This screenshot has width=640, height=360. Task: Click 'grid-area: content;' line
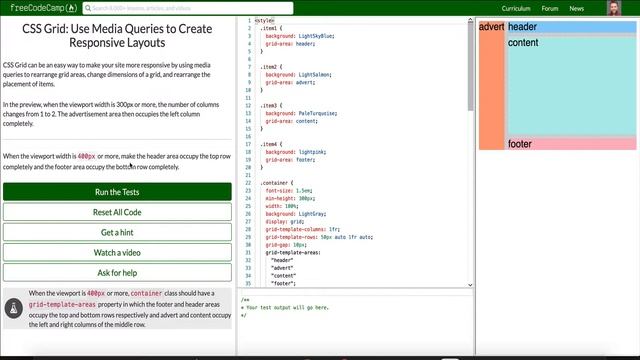291,121
